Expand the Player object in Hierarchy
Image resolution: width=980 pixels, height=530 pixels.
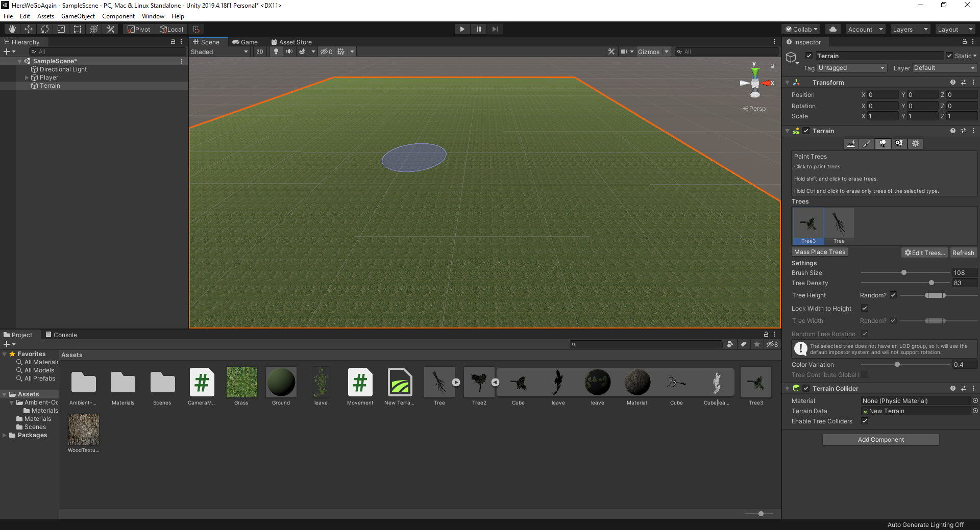tap(27, 78)
